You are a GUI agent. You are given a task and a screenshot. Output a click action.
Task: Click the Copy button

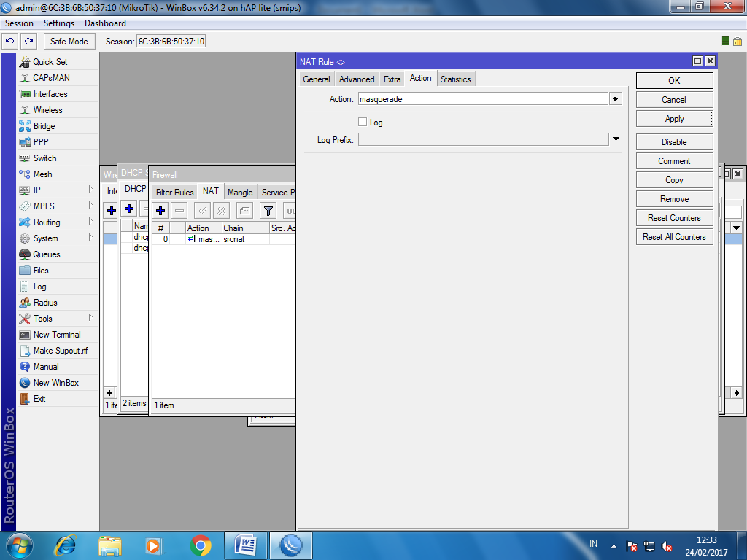tap(674, 180)
